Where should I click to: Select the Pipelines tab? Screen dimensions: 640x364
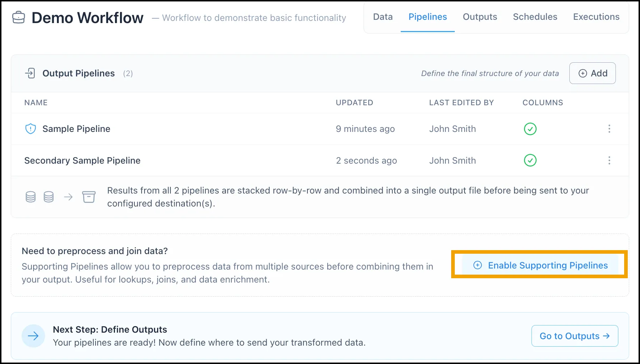427,17
